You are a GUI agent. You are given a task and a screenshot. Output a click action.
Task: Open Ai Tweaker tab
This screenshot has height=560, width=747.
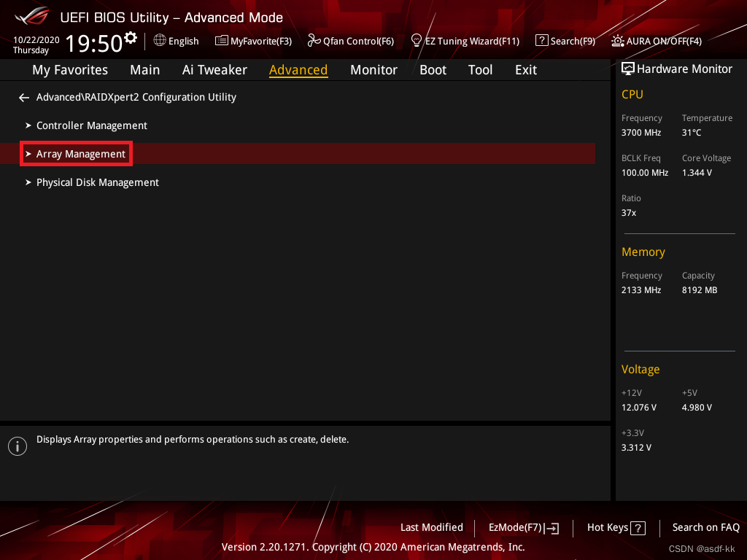coord(214,70)
